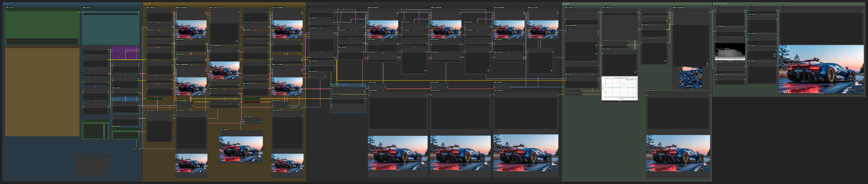Collapse the large tan note node

pos(6,47)
